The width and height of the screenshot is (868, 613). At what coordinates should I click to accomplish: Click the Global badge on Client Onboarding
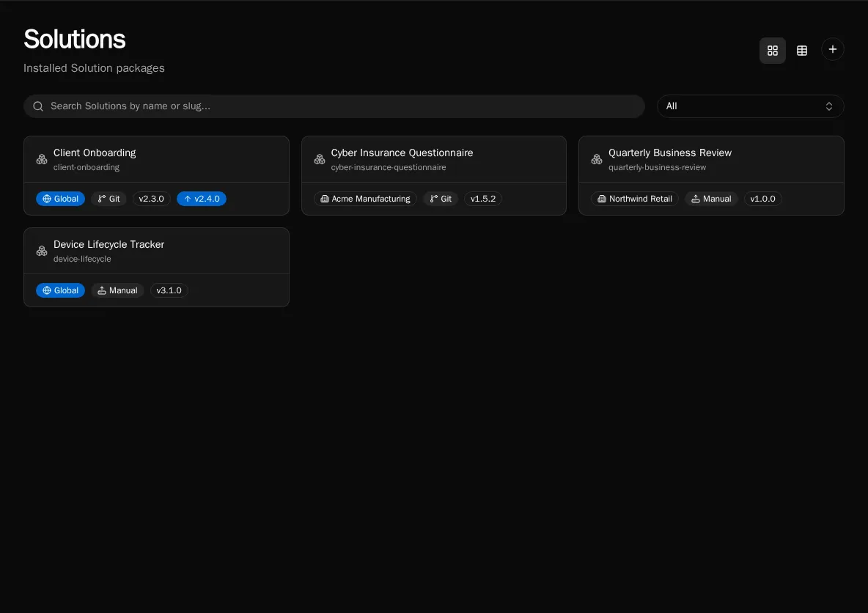[x=60, y=199]
